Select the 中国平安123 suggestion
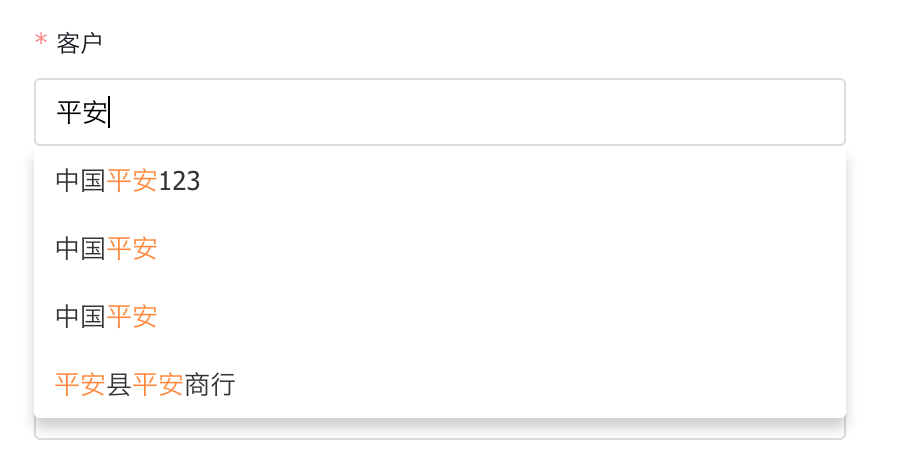Image resolution: width=924 pixels, height=468 pixels. (x=440, y=181)
